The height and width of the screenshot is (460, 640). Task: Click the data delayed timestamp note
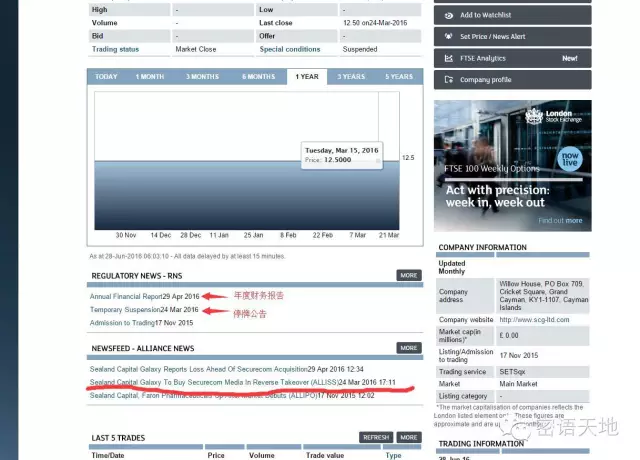tap(187, 256)
